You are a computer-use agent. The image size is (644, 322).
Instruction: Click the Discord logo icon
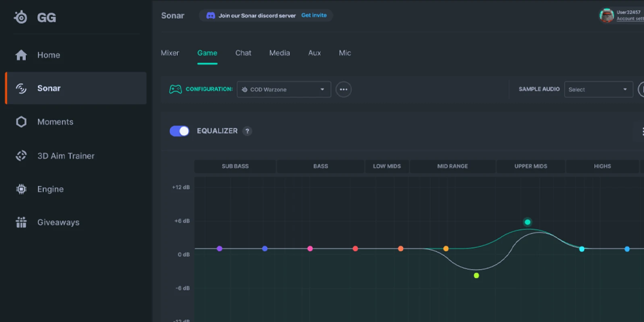coord(211,15)
